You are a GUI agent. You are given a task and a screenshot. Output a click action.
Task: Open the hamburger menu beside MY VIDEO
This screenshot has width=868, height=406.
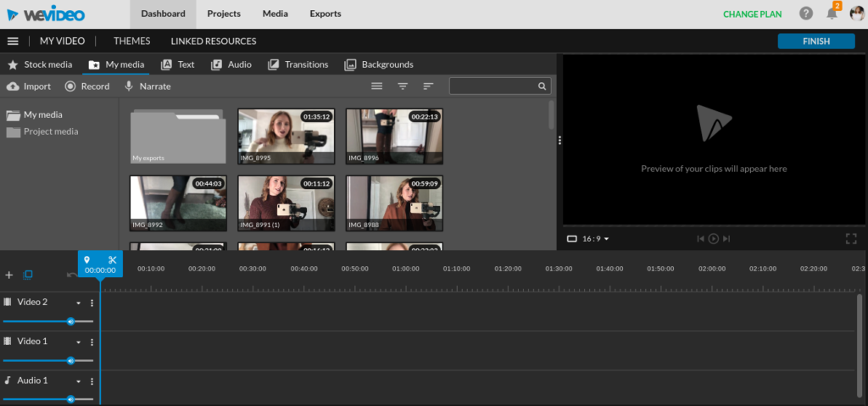click(x=13, y=42)
